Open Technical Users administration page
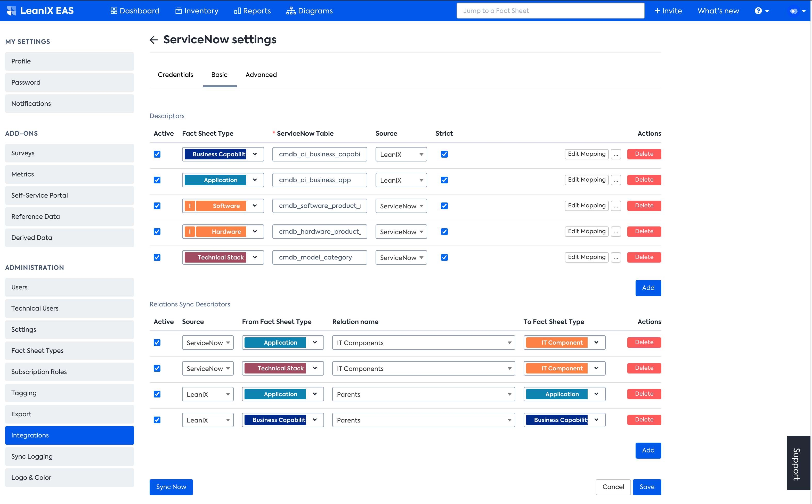Image resolution: width=812 pixels, height=504 pixels. [70, 308]
